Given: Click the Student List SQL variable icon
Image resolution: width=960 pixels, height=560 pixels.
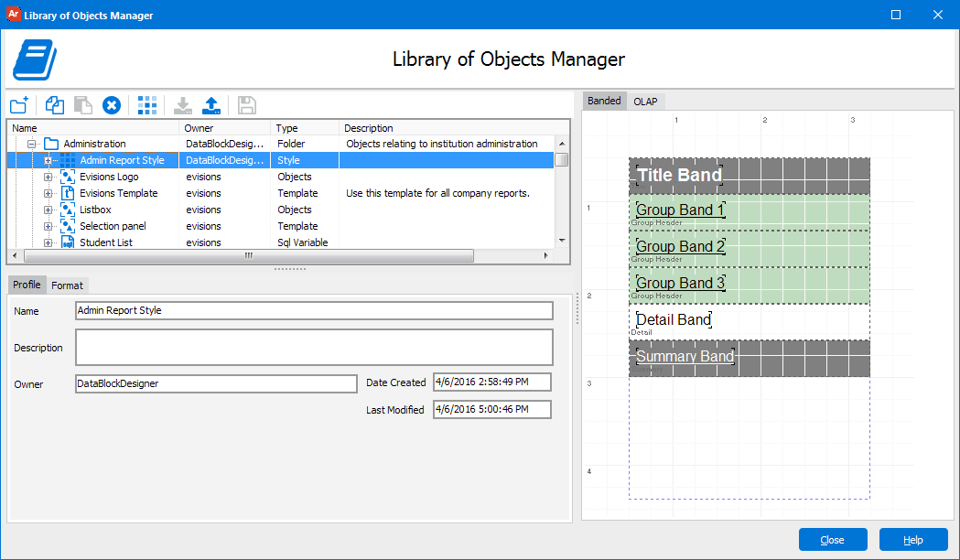Looking at the screenshot, I should 67,242.
